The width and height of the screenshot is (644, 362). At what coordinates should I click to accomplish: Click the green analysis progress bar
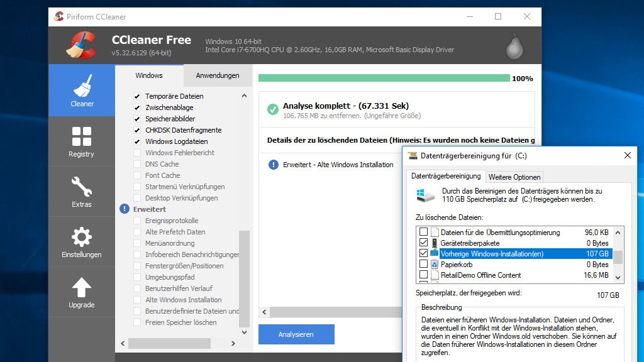(x=384, y=78)
